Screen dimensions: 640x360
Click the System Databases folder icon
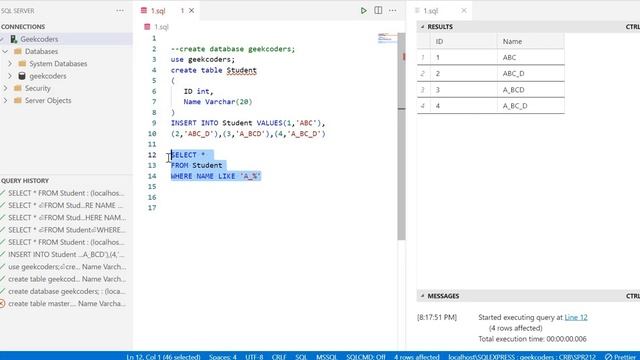(x=22, y=64)
